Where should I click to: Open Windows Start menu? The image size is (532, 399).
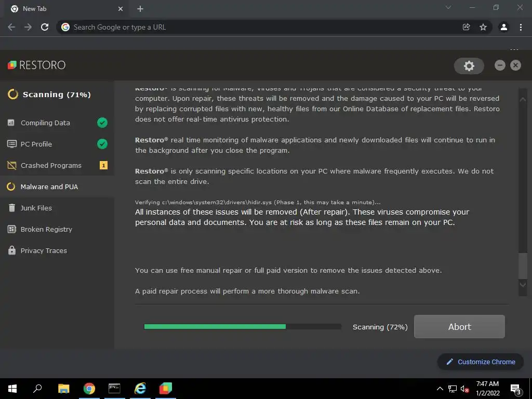[12, 389]
